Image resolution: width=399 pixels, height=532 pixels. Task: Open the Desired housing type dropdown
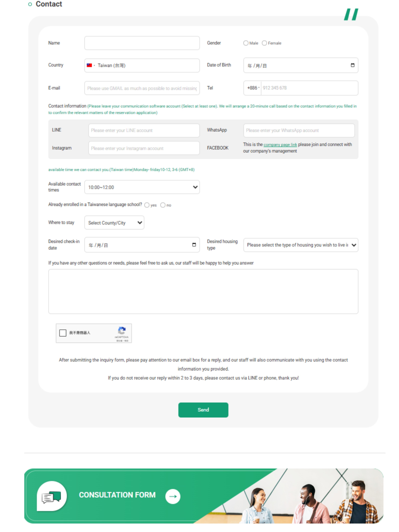pos(301,245)
